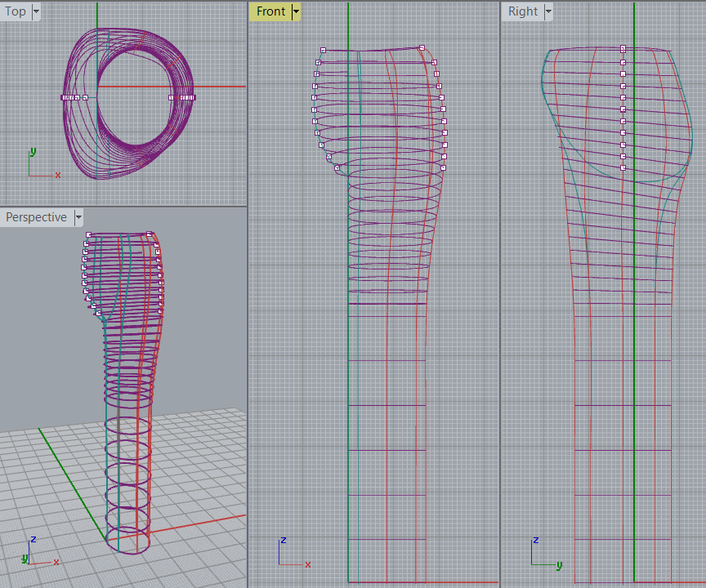
Task: Select the top-right control point in Front viewport
Action: tap(422, 47)
